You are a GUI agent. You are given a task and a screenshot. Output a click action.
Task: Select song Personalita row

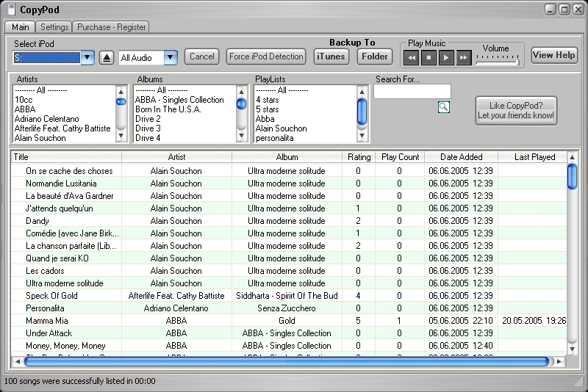289,308
